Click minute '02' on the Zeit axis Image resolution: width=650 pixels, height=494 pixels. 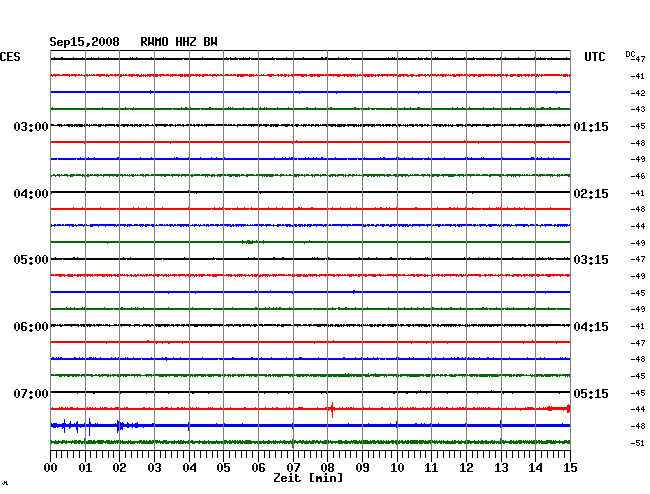119,468
